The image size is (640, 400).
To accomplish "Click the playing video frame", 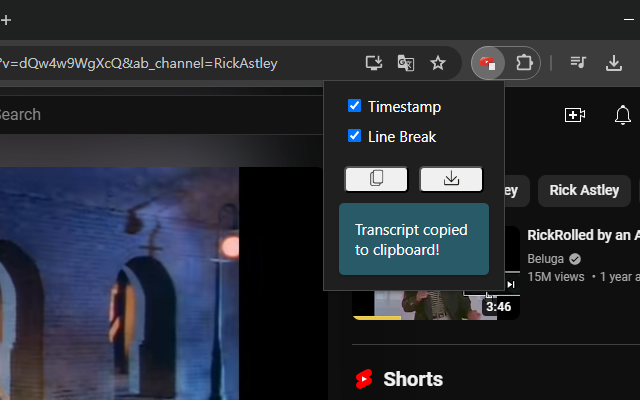I will coord(162,283).
